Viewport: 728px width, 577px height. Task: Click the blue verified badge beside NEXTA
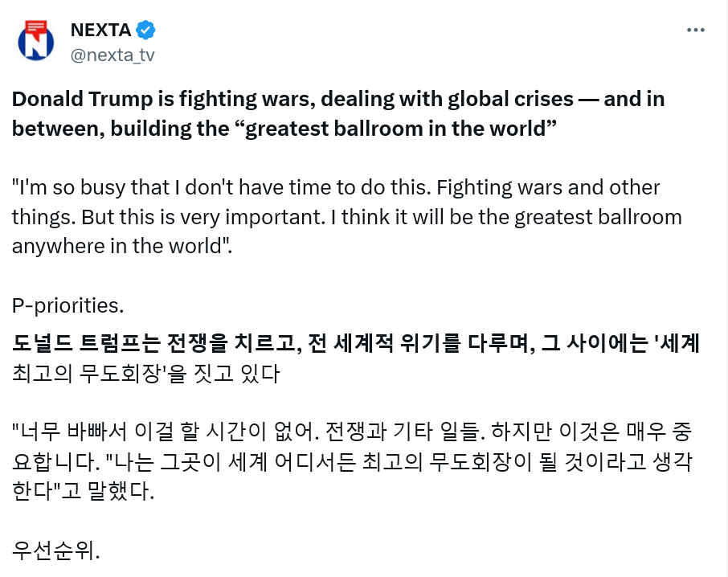tap(145, 31)
